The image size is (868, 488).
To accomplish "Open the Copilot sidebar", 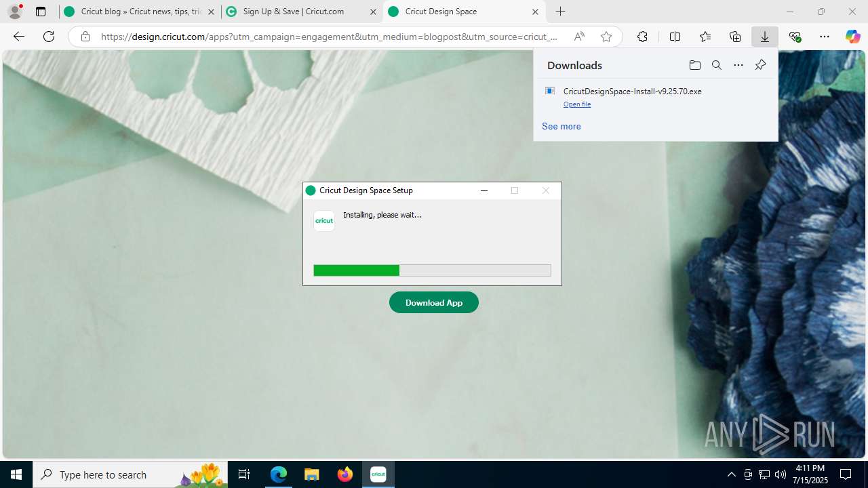I will [x=852, y=37].
